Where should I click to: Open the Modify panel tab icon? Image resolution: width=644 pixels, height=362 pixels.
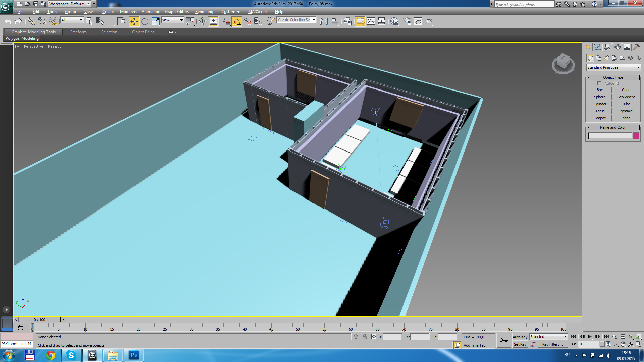click(x=597, y=47)
